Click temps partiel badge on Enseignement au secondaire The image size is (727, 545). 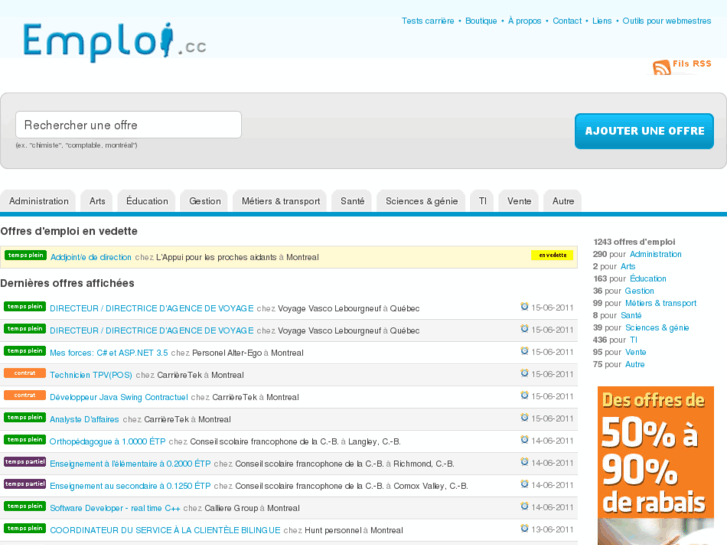pos(25,484)
